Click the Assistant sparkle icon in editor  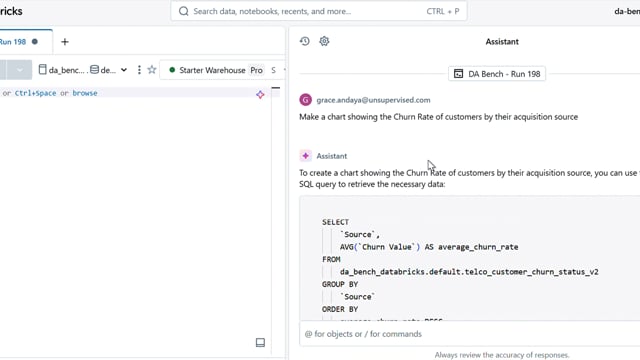(x=260, y=95)
